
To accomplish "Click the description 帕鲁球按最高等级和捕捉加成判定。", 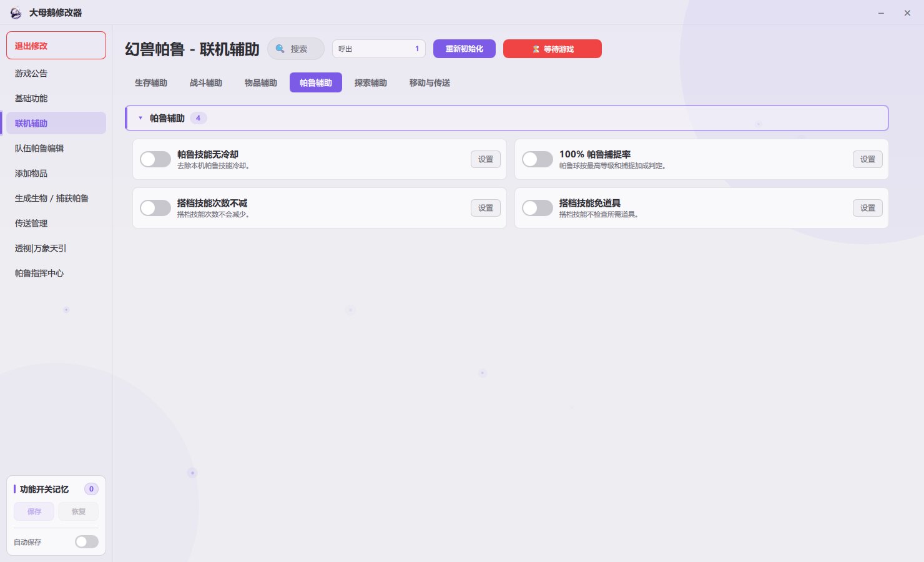I will (612, 166).
